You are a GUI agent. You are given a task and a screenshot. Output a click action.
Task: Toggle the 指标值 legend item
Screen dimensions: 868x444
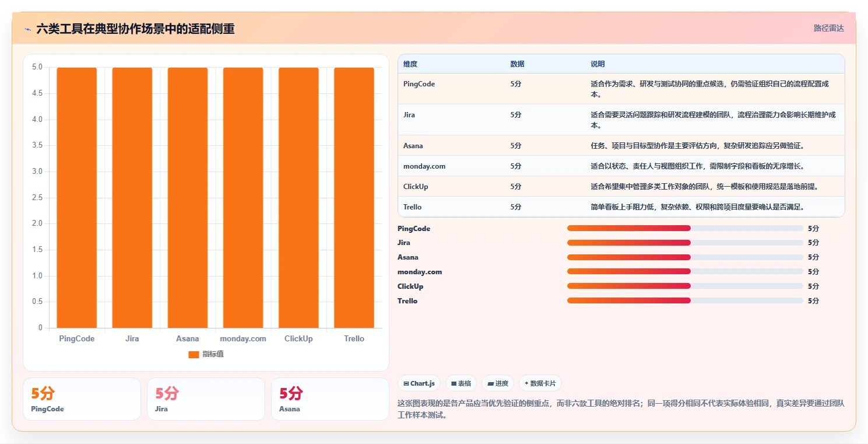point(206,354)
